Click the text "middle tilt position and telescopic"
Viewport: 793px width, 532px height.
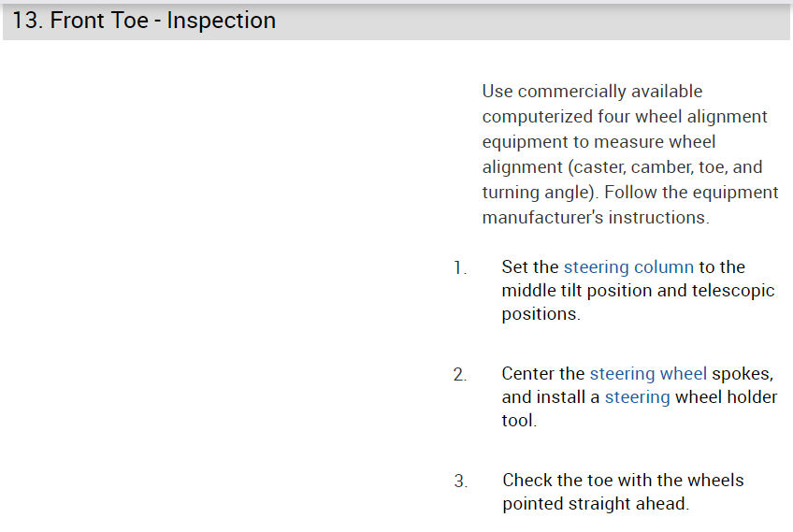point(638,291)
